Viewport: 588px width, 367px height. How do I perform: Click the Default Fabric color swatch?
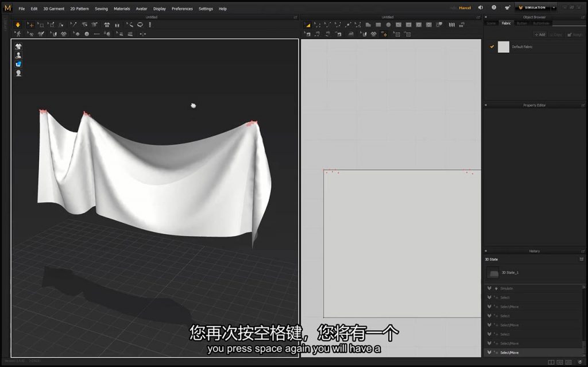503,47
